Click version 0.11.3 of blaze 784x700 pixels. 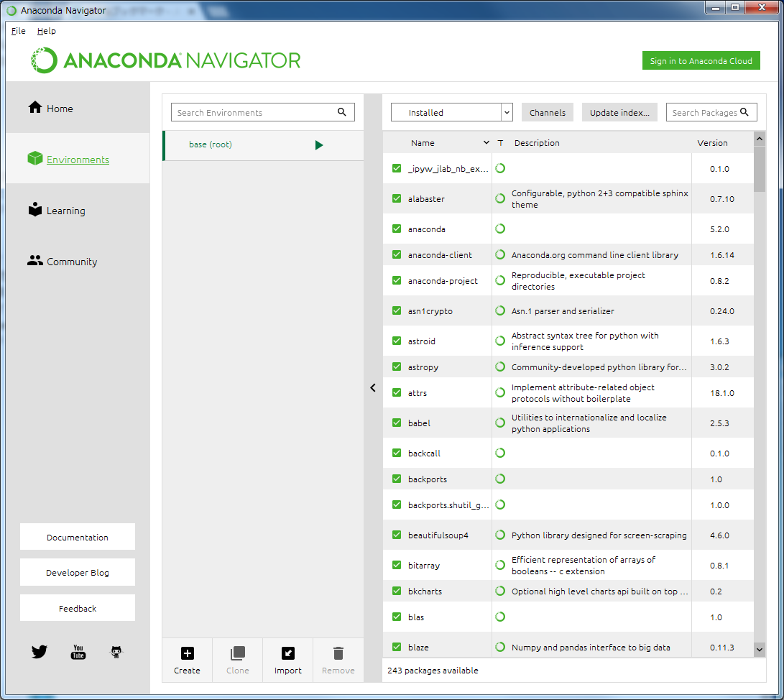pos(722,647)
